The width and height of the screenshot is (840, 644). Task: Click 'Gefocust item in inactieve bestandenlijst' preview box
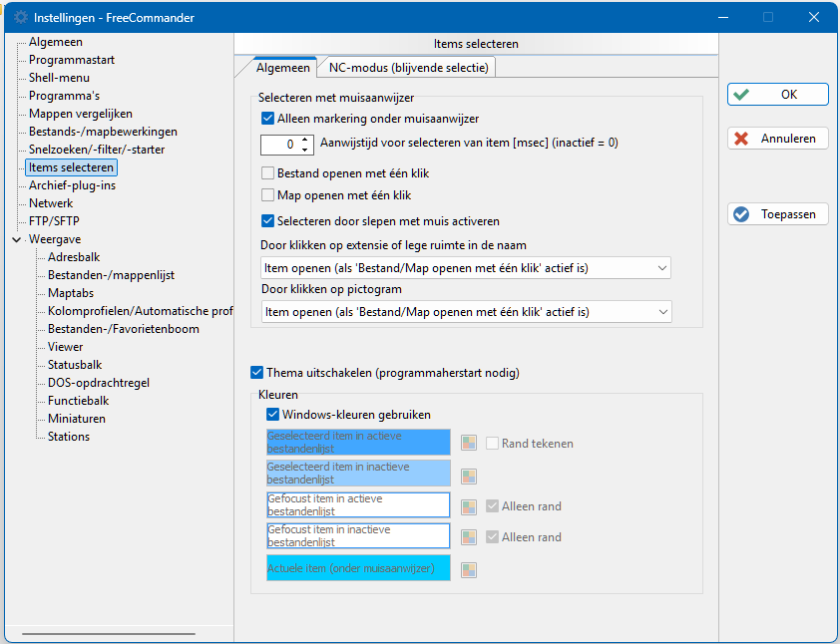pos(358,536)
